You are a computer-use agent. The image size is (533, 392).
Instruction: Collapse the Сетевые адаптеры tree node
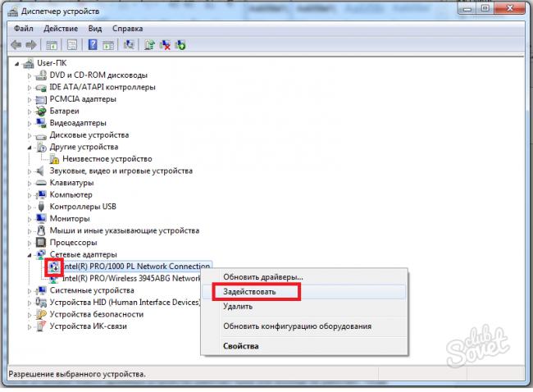[31, 255]
